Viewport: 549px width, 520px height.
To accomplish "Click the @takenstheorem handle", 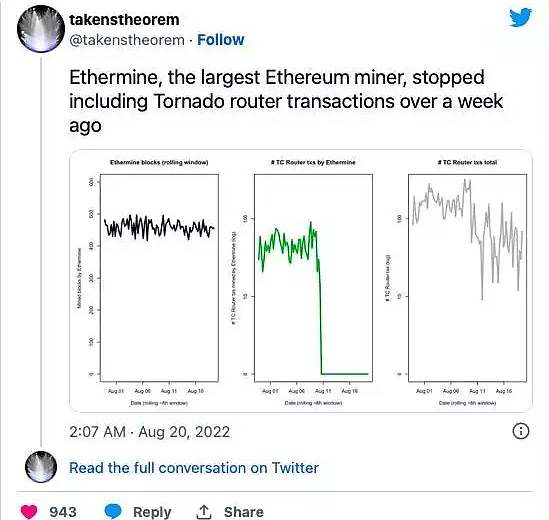I will pyautogui.click(x=127, y=40).
